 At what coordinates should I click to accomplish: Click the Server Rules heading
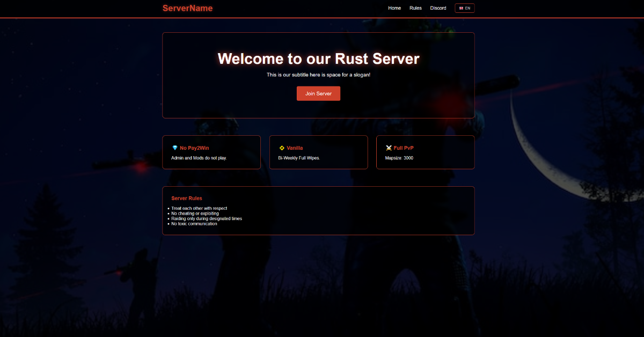[187, 198]
